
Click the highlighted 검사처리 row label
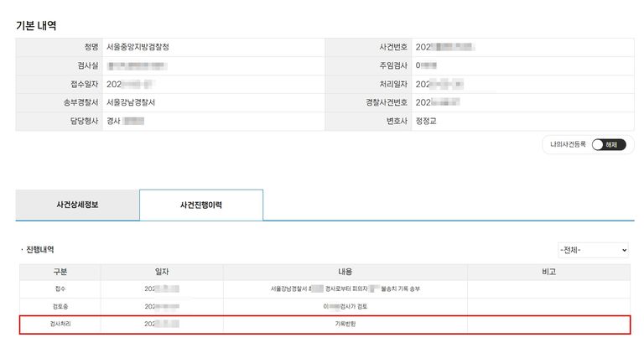[x=60, y=324]
